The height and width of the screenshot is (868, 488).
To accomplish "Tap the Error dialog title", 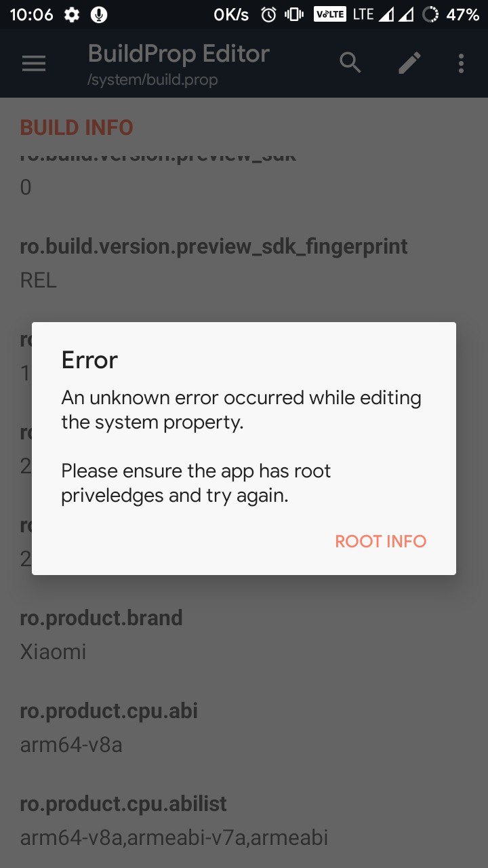I will tap(89, 360).
